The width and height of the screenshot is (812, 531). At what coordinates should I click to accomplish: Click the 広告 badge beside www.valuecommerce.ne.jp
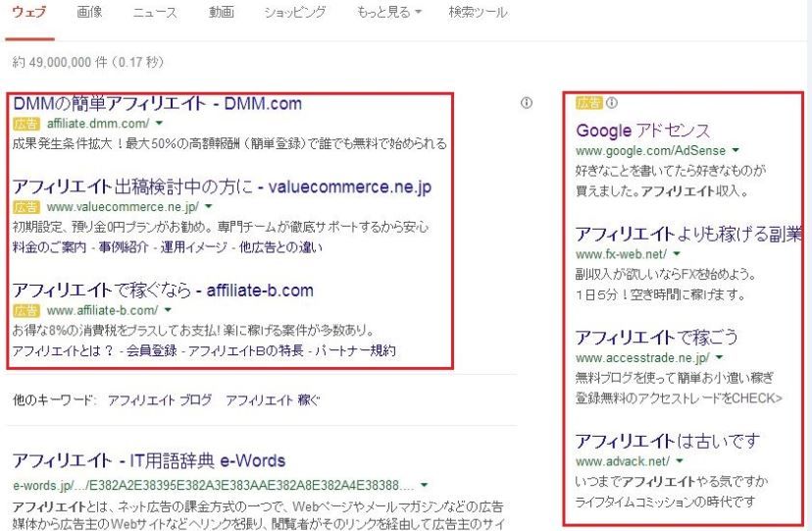[26, 207]
